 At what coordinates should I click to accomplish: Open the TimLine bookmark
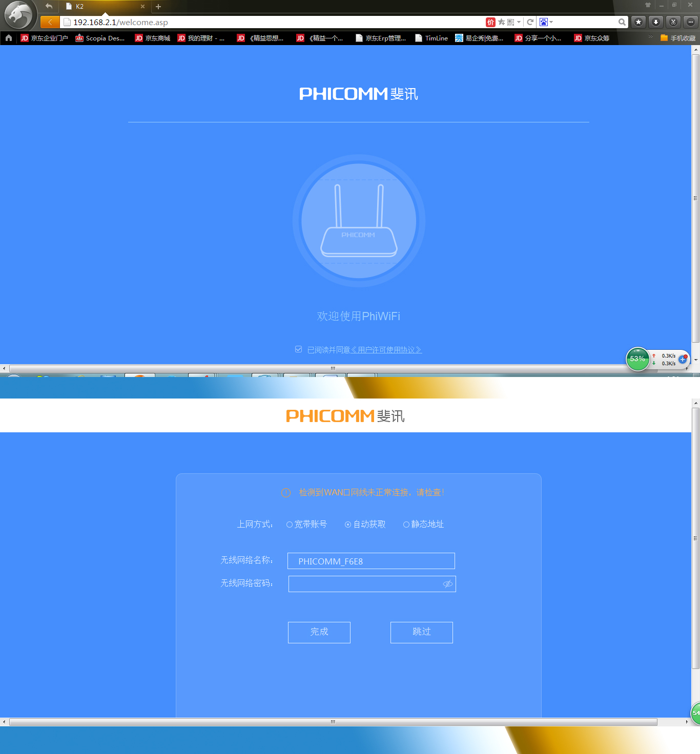tap(431, 38)
